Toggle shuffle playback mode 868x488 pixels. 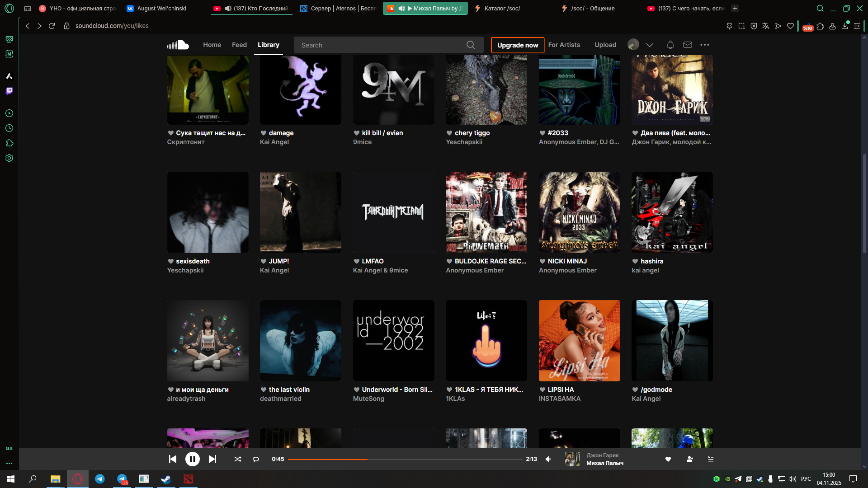pyautogui.click(x=238, y=459)
